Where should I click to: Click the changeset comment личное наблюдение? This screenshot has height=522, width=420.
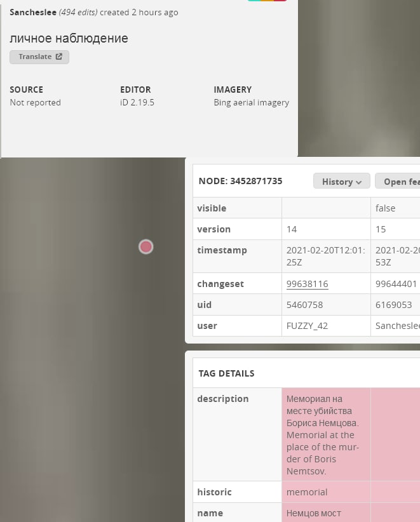coord(69,38)
